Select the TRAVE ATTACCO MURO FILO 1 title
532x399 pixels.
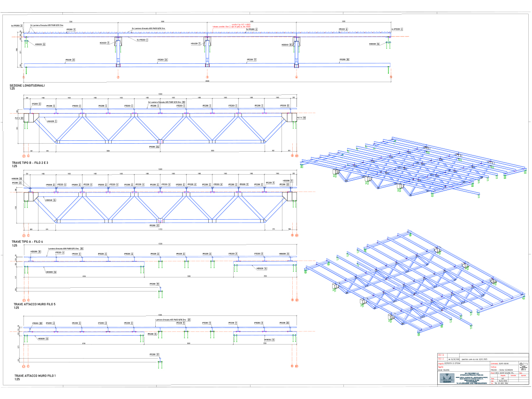click(35, 376)
